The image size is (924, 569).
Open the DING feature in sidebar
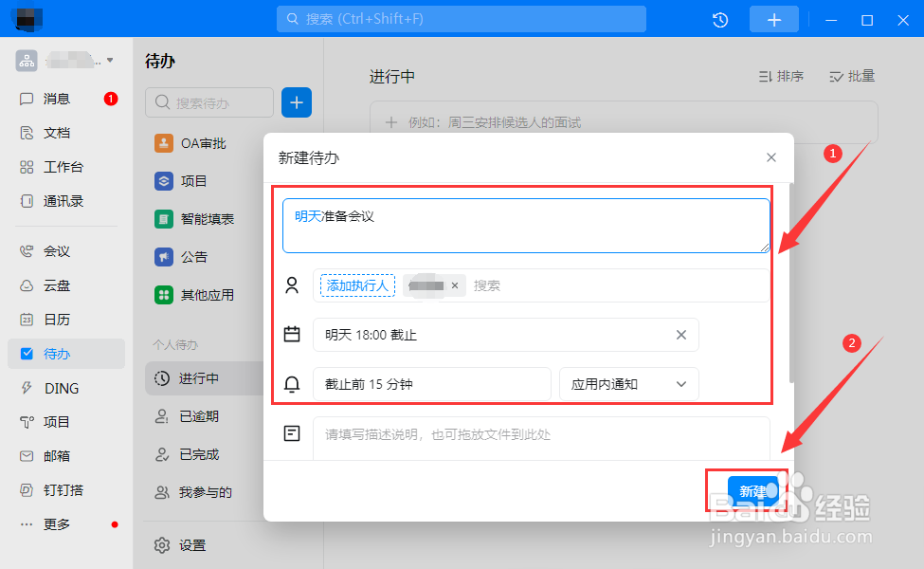[x=52, y=387]
